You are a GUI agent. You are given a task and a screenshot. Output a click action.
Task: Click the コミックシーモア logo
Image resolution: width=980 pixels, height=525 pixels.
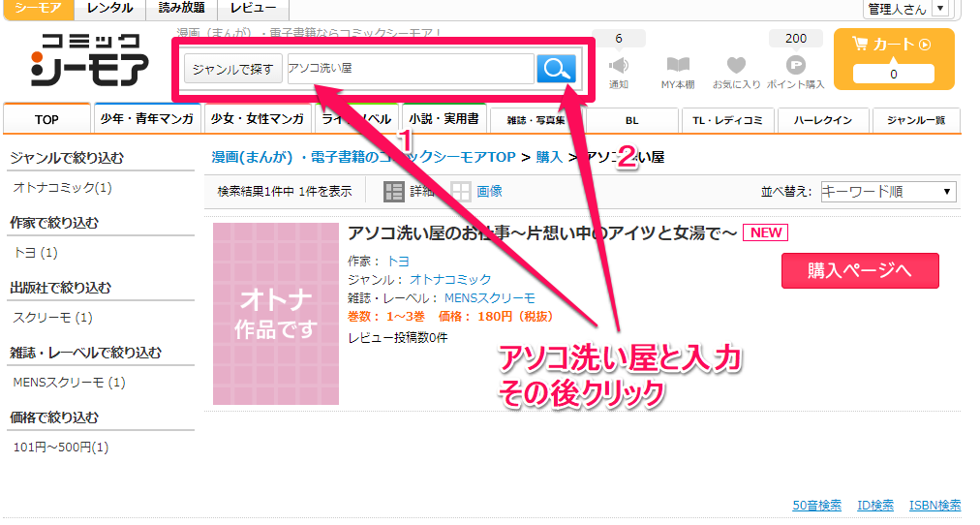point(89,60)
